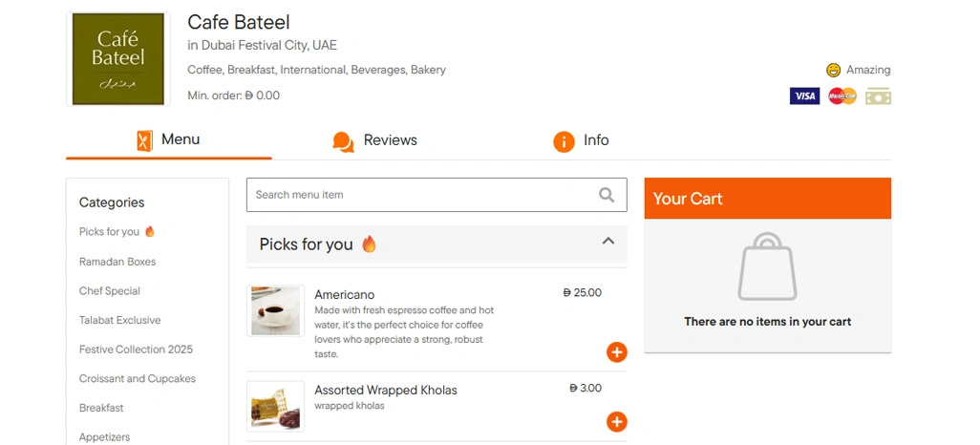This screenshot has width=980, height=445.
Task: Jump to Festive Collection 2025 category
Action: 136,350
